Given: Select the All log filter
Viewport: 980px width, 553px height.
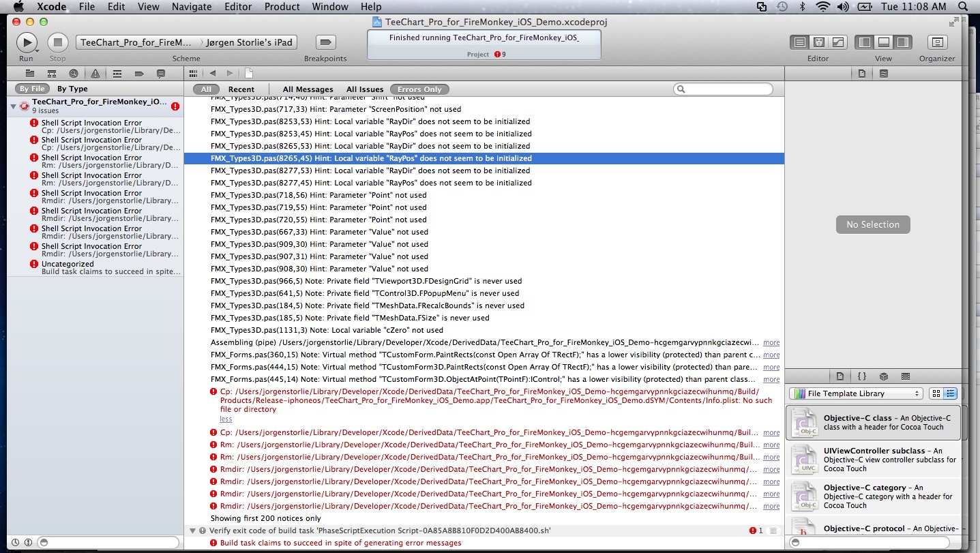Looking at the screenshot, I should [206, 89].
